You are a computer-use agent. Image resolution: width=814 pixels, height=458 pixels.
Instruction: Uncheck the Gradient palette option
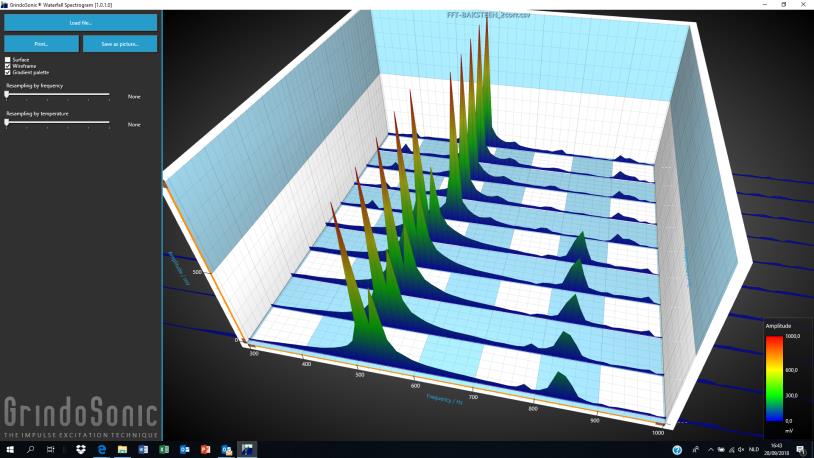tap(8, 73)
